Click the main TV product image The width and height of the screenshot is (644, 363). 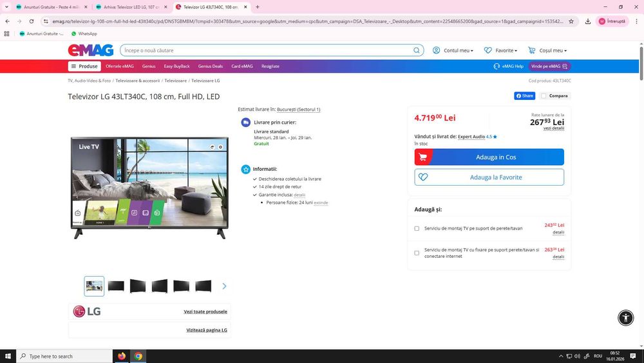[x=149, y=188]
